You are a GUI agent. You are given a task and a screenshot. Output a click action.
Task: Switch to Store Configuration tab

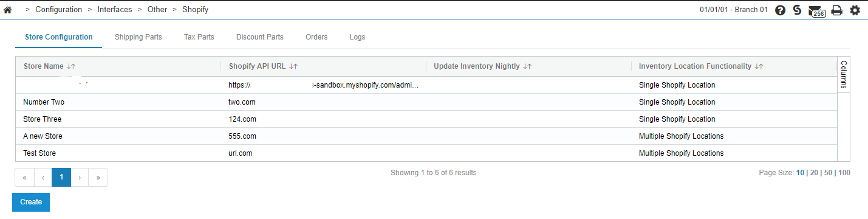pyautogui.click(x=59, y=37)
